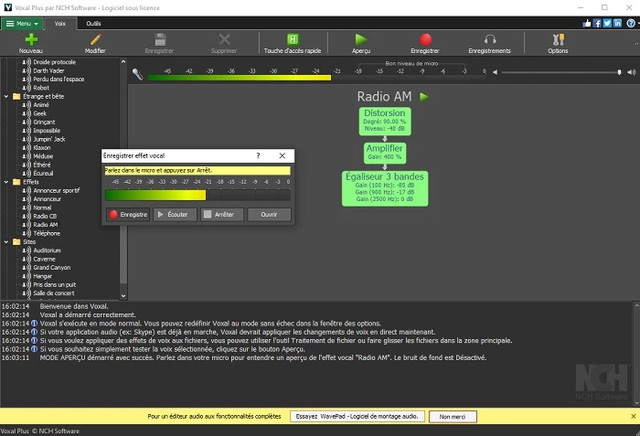Viewport: 640px width, 436px height.
Task: Select Annonceur sportif voice
Action: point(56,191)
